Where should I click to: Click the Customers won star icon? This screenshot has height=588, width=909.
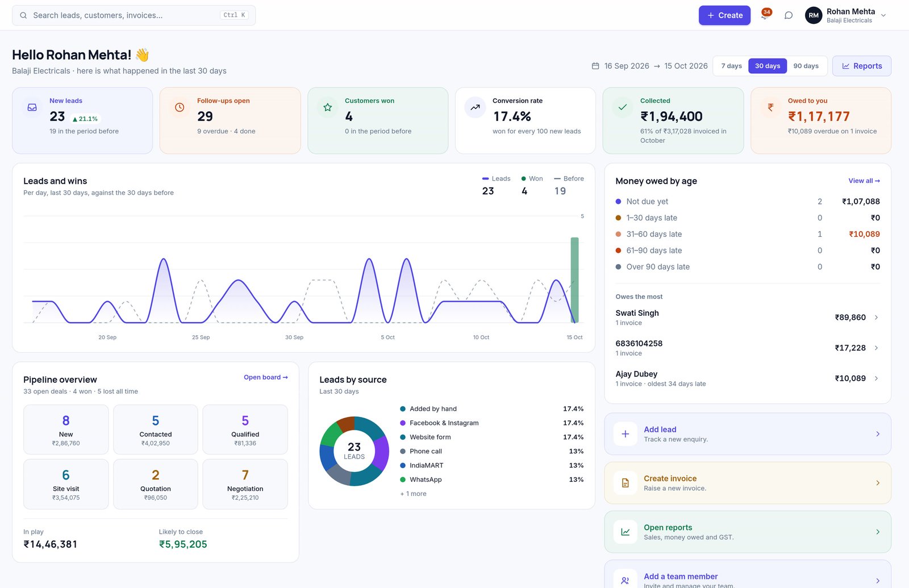(x=327, y=107)
